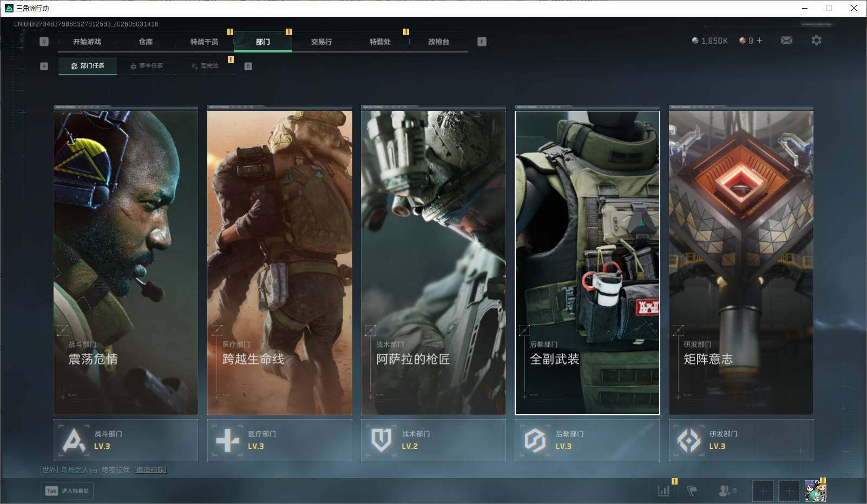The width and height of the screenshot is (867, 504).
Task: Open the 阿萨拉的枪匠 tactics department card
Action: coord(433,263)
